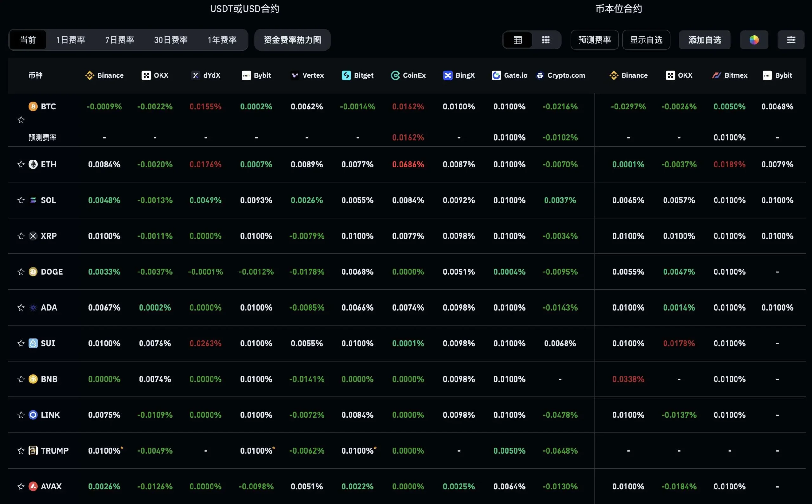The height and width of the screenshot is (504, 812).
Task: Star BTC as favorite
Action: tap(21, 120)
